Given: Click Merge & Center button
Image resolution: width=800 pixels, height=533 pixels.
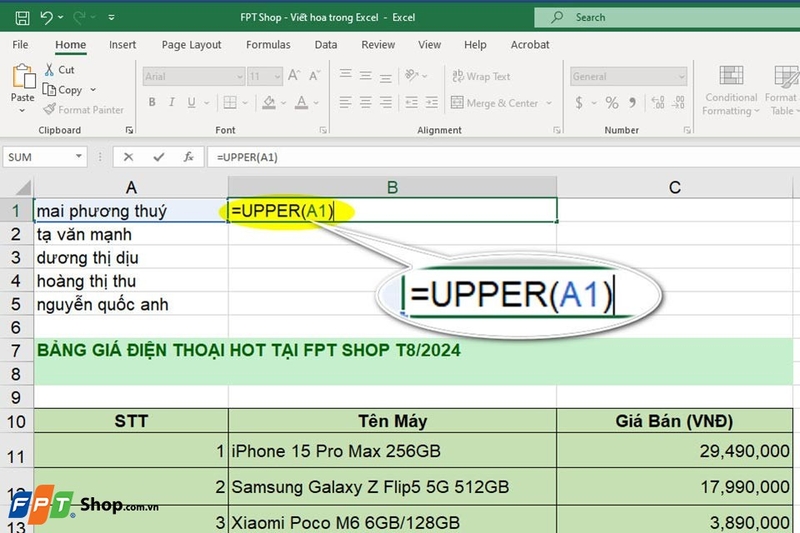Looking at the screenshot, I should [495, 103].
